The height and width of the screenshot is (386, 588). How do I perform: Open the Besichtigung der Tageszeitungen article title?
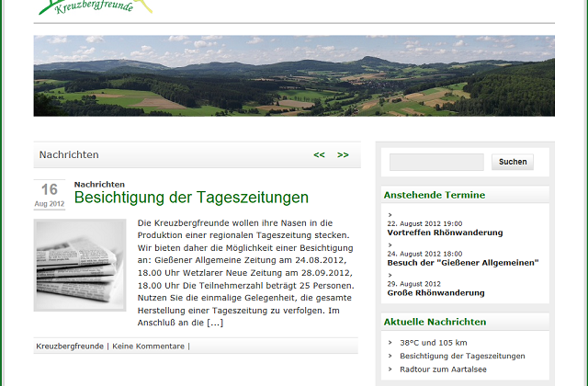pyautogui.click(x=191, y=198)
